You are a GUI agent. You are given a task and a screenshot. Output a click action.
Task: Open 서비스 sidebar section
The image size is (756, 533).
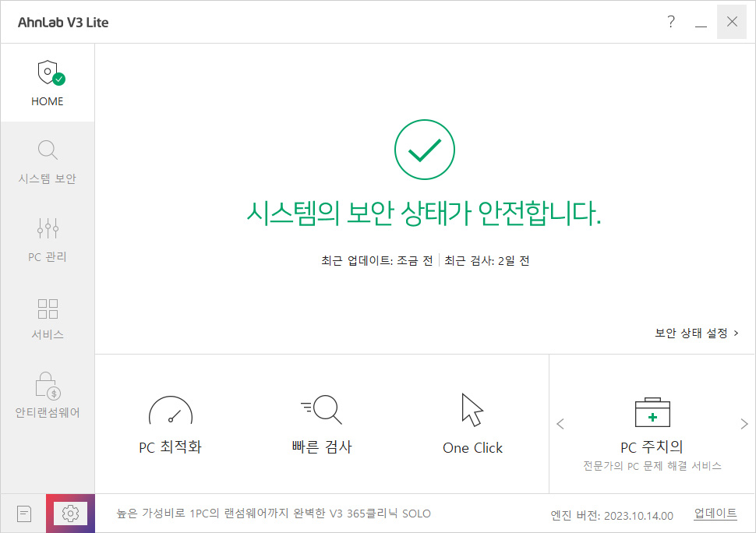[x=48, y=318]
